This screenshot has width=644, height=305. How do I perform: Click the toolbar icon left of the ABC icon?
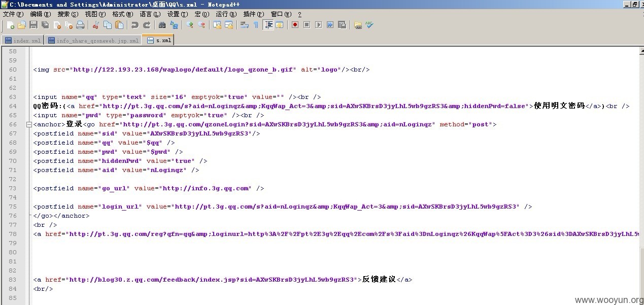click(358, 25)
